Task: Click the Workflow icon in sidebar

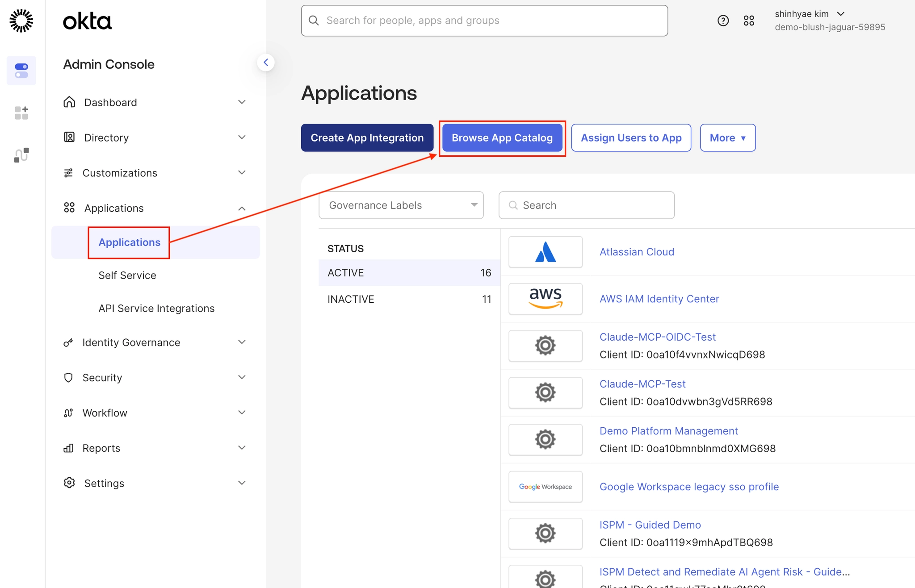Action: [68, 413]
